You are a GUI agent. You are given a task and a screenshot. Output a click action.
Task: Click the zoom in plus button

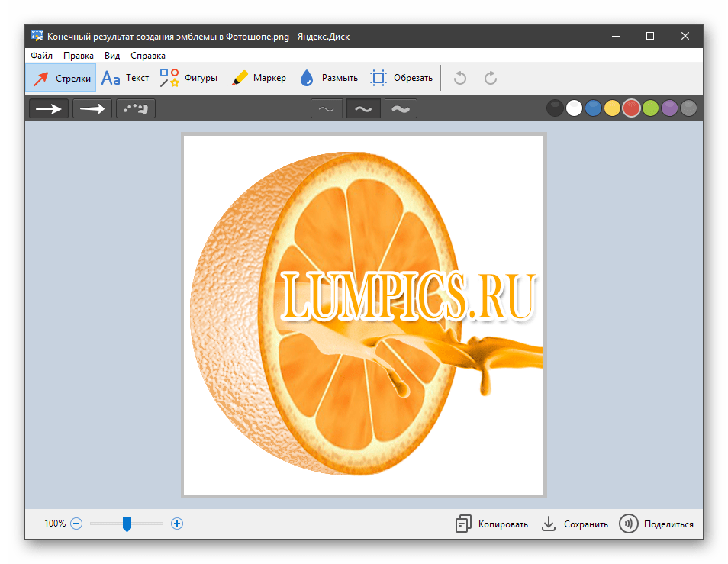[x=177, y=524]
